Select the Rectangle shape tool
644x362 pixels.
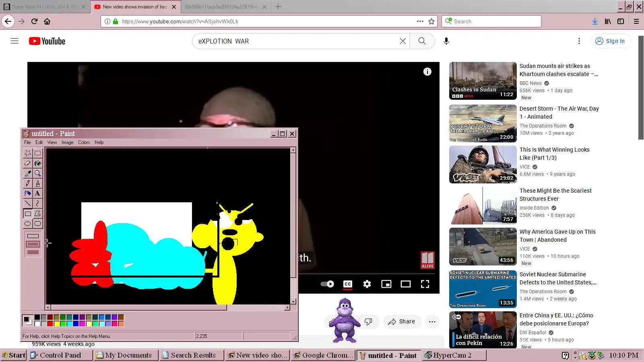(x=28, y=214)
